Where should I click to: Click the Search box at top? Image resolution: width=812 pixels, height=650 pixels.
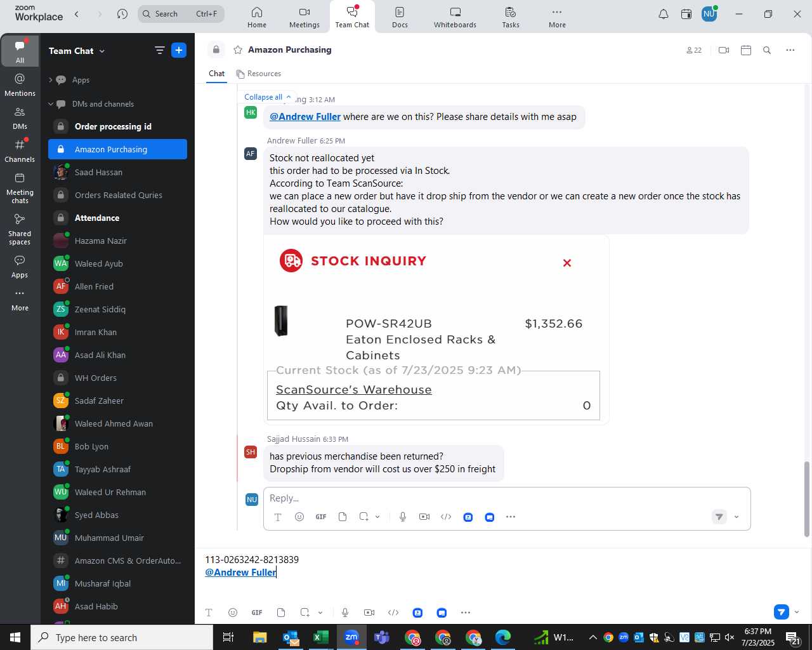181,14
